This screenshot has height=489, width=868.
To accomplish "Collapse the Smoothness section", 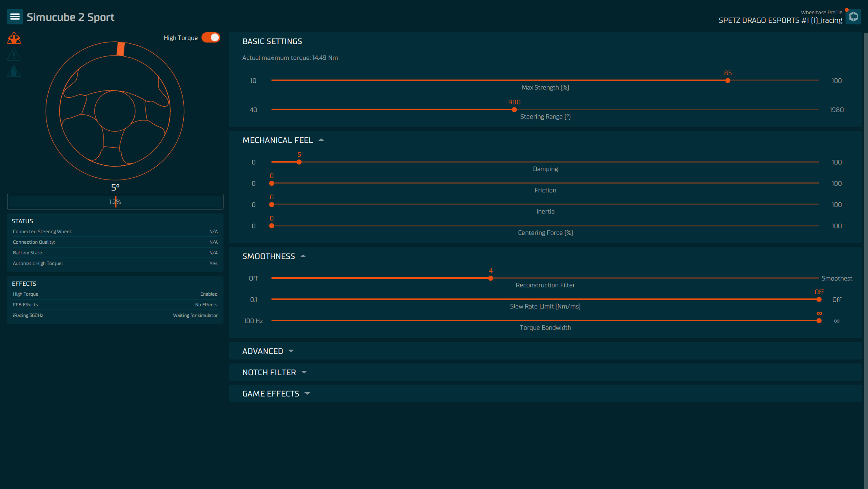I will point(303,256).
